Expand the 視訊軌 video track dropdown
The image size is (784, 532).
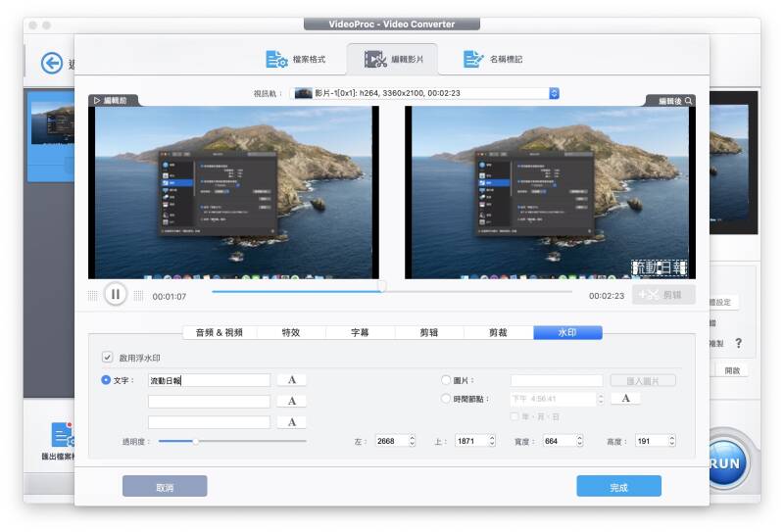click(554, 93)
